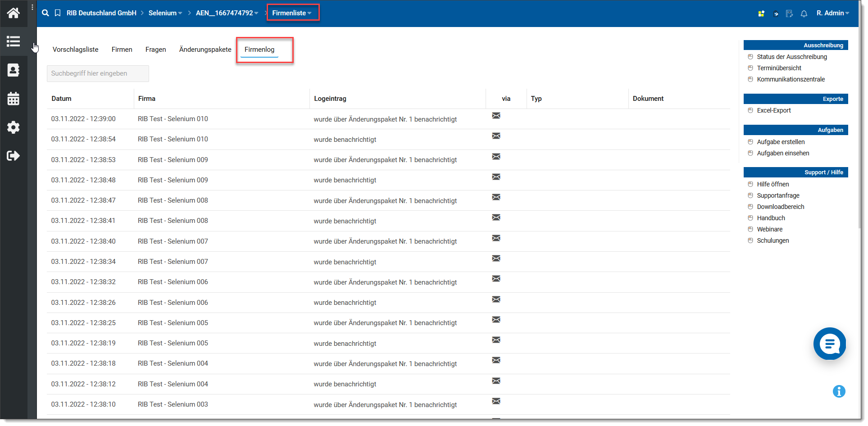Click the bookmark icon in header
This screenshot has height=426, width=868.
pos(58,13)
